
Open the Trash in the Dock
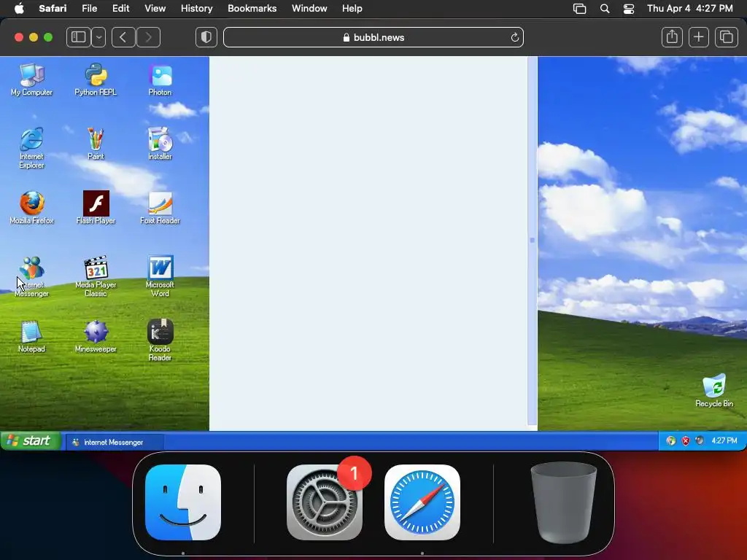coord(563,502)
